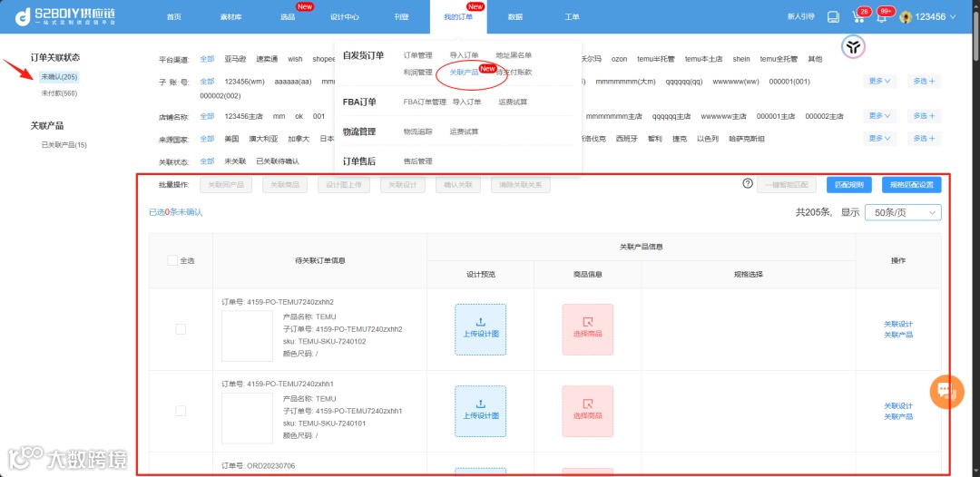Click 新人引导 in the header

[x=800, y=17]
